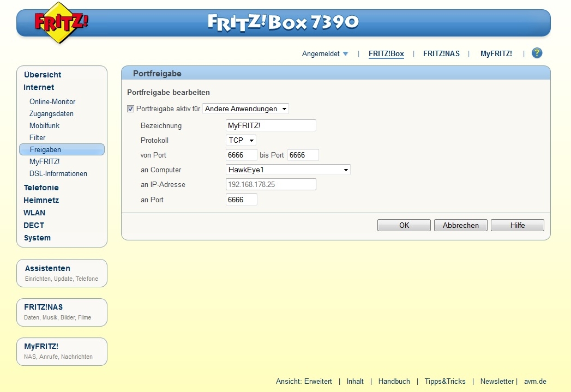Click the Handbuch footer link
This screenshot has width=571, height=392.
pyautogui.click(x=394, y=382)
